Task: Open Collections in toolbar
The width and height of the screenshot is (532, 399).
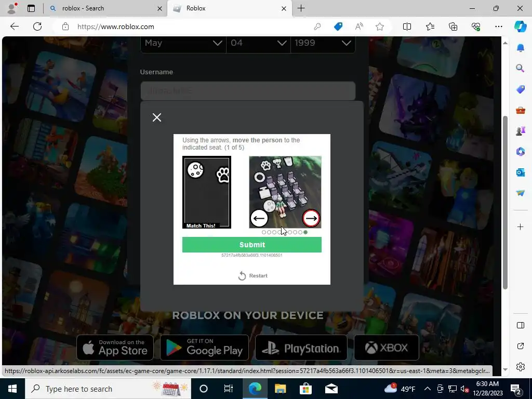Action: tap(453, 26)
